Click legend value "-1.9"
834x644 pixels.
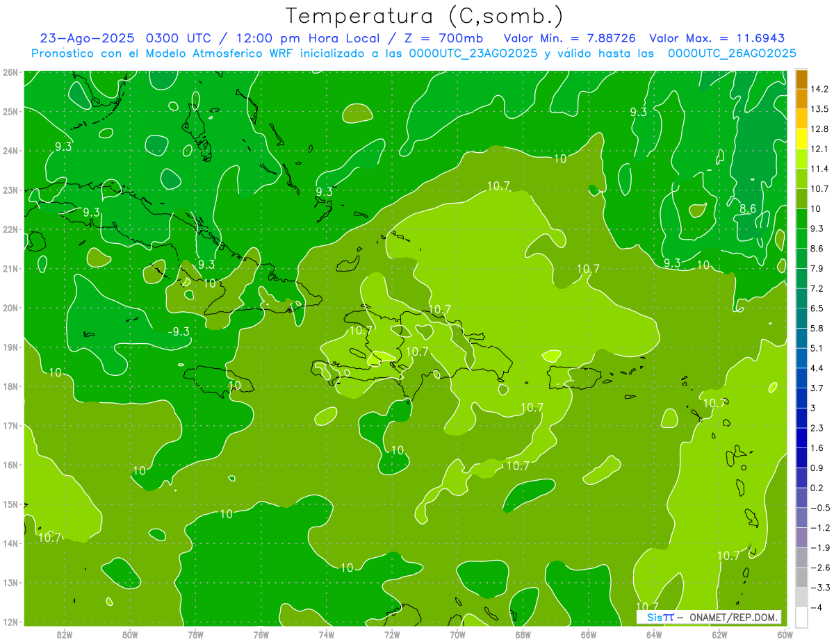[819, 547]
